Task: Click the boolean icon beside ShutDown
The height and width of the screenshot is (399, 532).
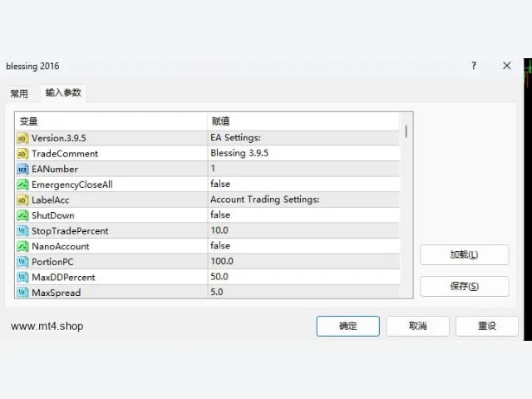Action: 22,215
